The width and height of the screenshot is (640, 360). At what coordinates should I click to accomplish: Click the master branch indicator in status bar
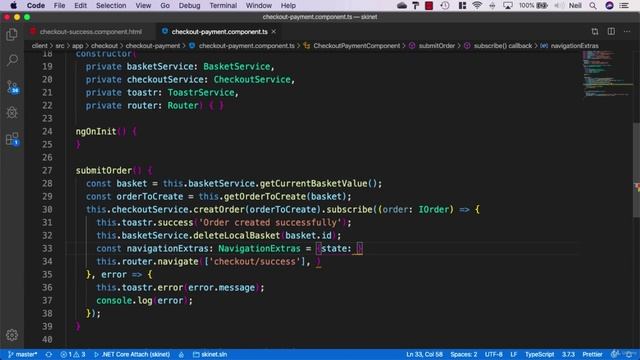[x=23, y=354]
